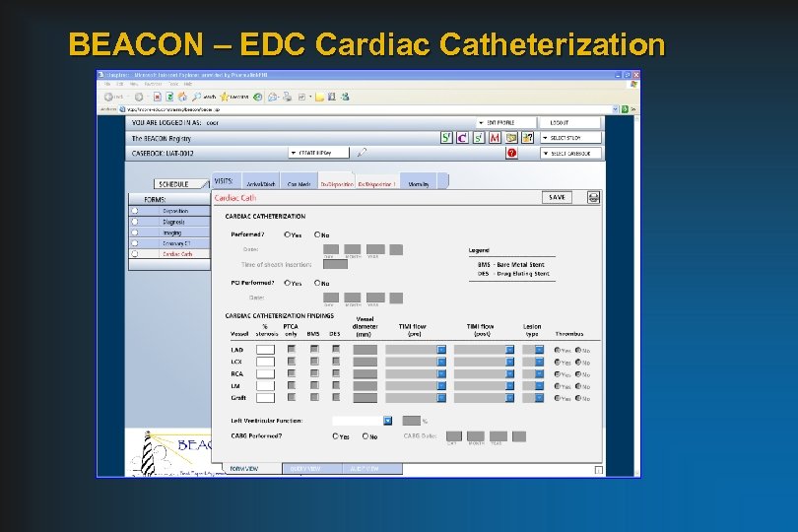Image resolution: width=798 pixels, height=532 pixels.
Task: Click the SCHEDULE button
Action: pos(180,184)
